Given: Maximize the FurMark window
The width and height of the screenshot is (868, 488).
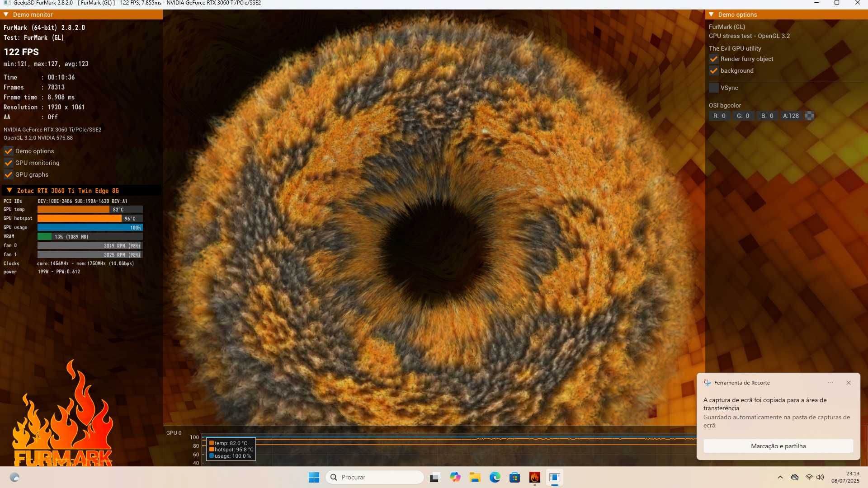Looking at the screenshot, I should [837, 3].
